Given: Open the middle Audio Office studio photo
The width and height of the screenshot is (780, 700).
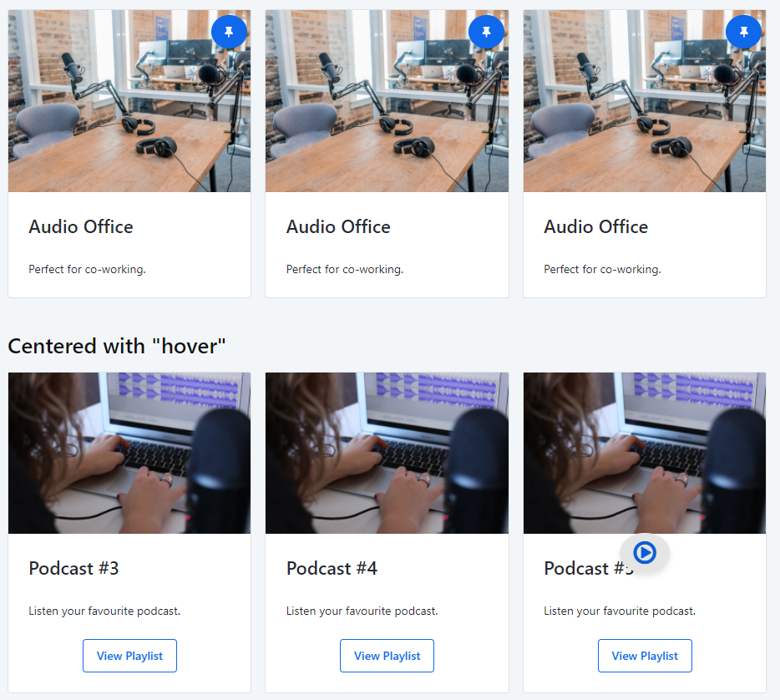Looking at the screenshot, I should coord(387,101).
